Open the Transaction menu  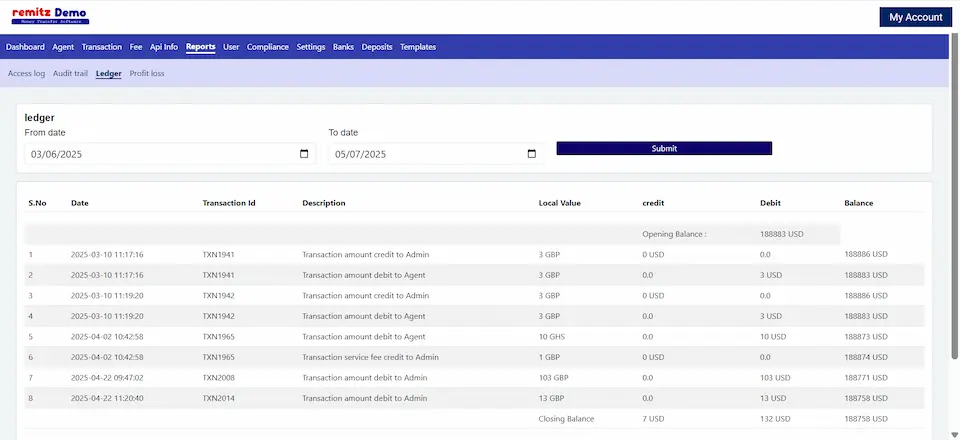[102, 47]
